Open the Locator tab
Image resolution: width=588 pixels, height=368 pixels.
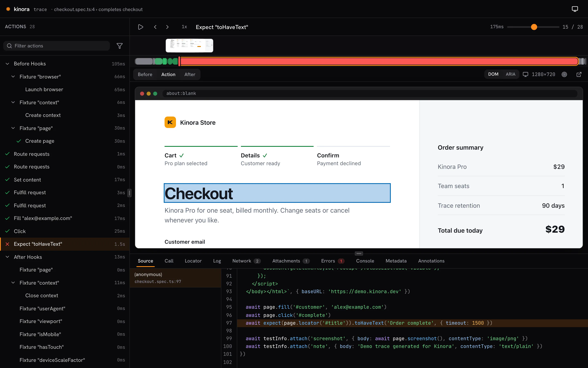[193, 261]
